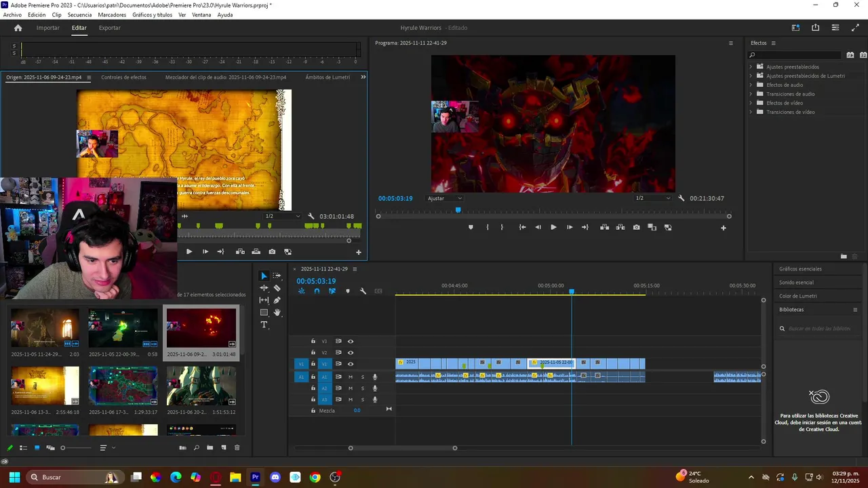Select the Track Select Forward tool
The height and width of the screenshot is (488, 868).
[x=277, y=276]
